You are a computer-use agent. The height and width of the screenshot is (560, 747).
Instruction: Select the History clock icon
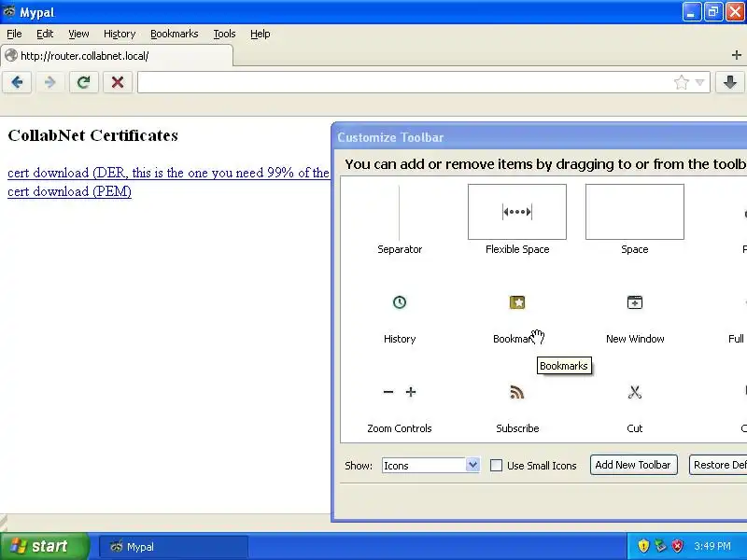pyautogui.click(x=400, y=301)
